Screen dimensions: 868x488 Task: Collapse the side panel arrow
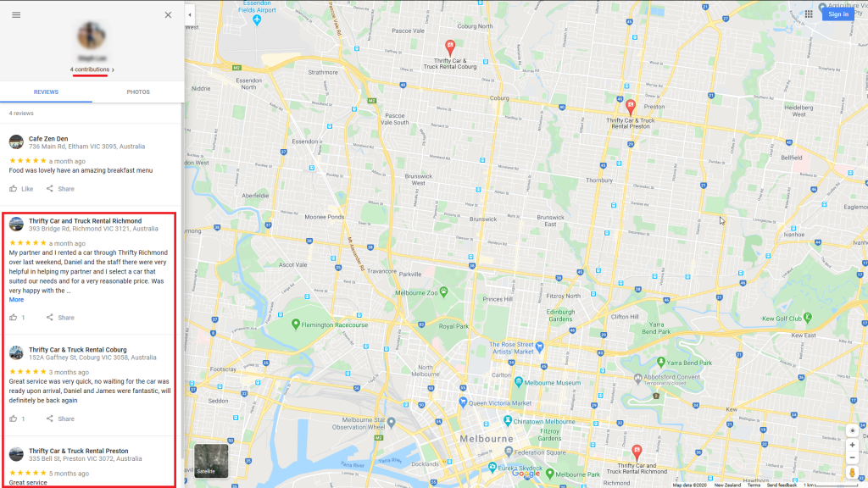190,15
